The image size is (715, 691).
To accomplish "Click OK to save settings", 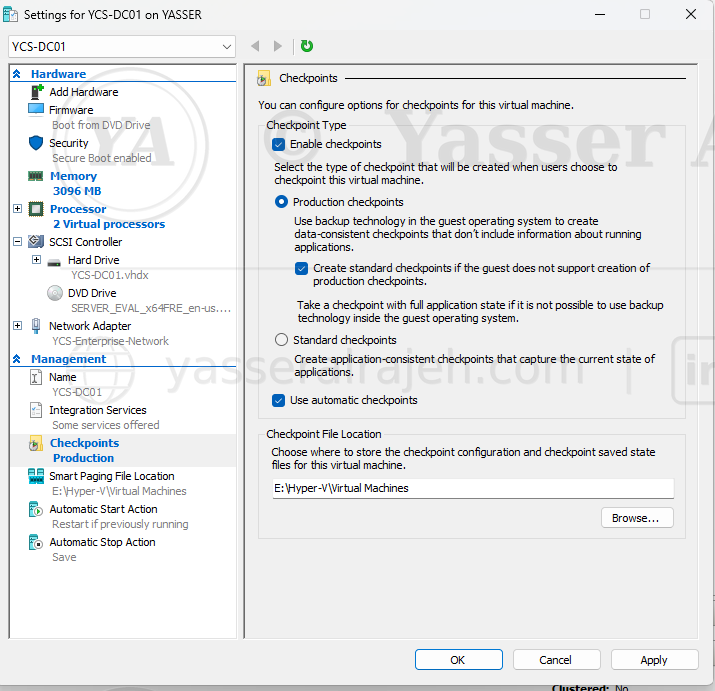I will coord(459,660).
